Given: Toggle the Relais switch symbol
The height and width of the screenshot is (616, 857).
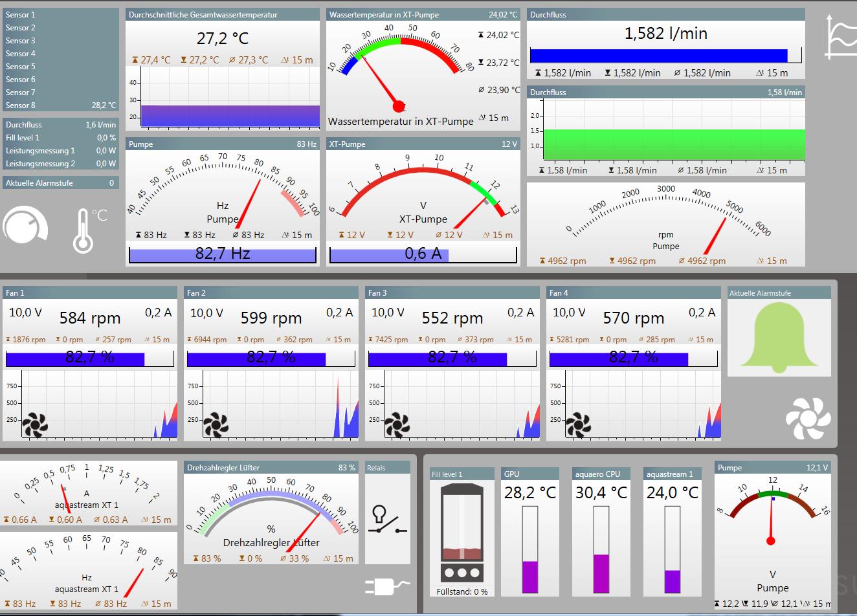Looking at the screenshot, I should pos(387,520).
